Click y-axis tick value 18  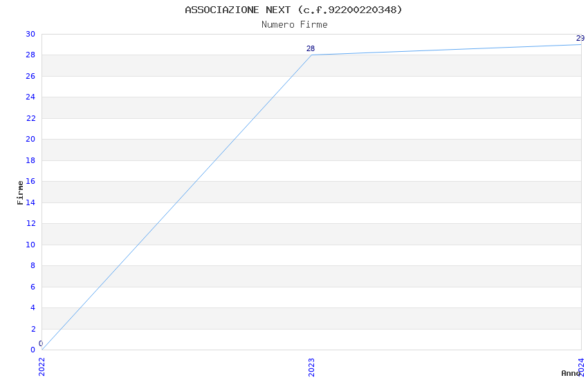[30, 160]
